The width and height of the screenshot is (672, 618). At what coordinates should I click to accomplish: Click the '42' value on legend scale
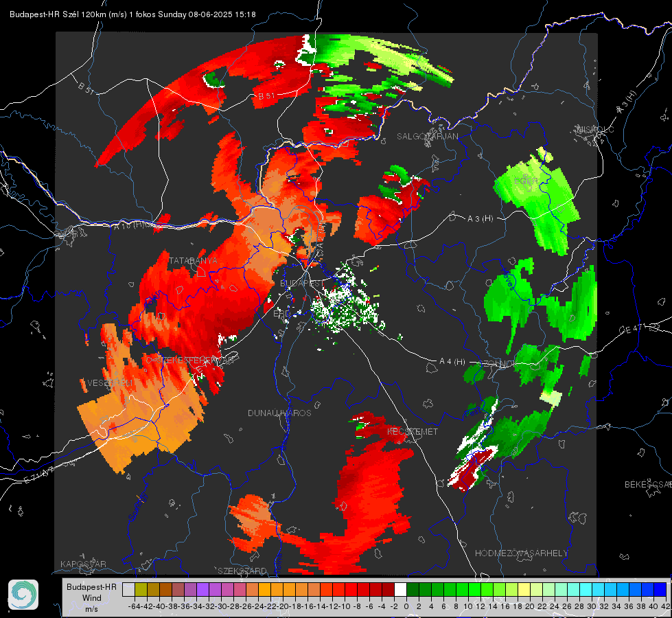pos(666,606)
